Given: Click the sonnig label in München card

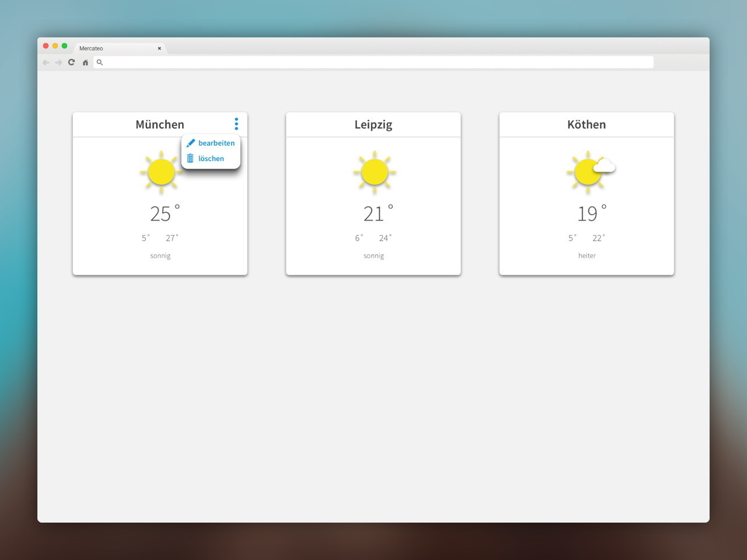Looking at the screenshot, I should point(160,256).
